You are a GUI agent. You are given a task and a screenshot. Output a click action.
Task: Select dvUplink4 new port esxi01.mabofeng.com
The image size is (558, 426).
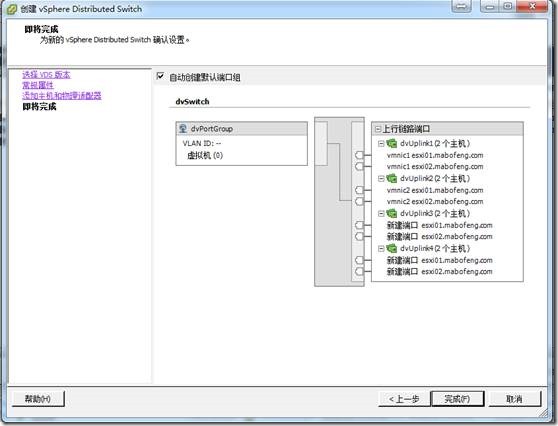tap(439, 260)
